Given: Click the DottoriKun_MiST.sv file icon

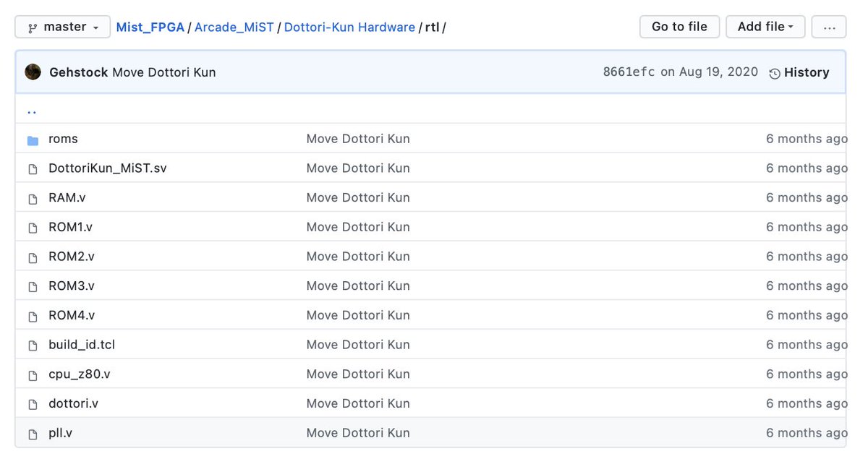Looking at the screenshot, I should click(33, 169).
